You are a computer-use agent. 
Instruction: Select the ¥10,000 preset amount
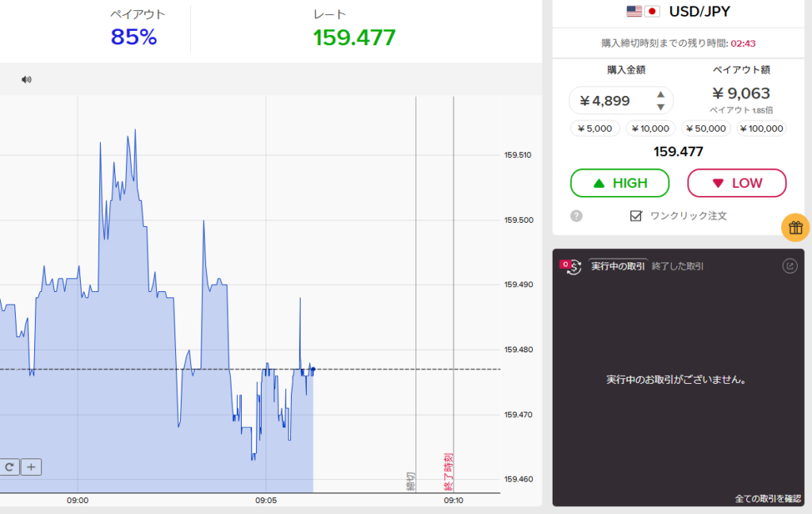point(649,128)
